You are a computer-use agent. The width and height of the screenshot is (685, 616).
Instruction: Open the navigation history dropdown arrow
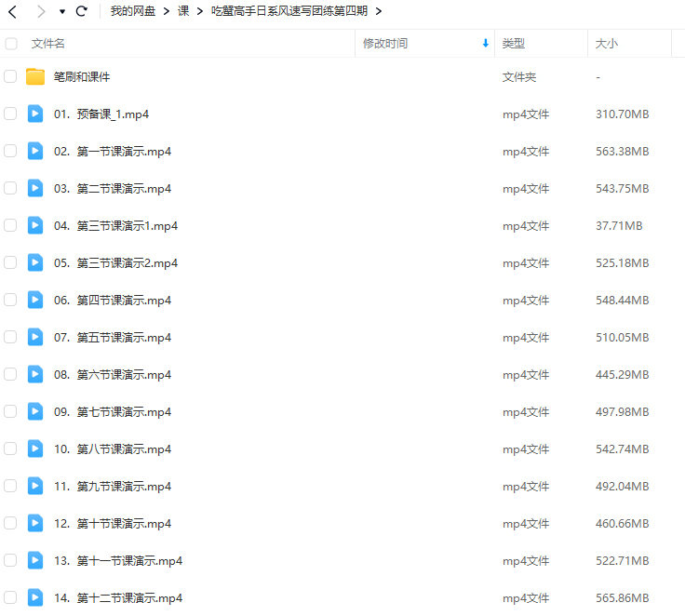pos(61,12)
